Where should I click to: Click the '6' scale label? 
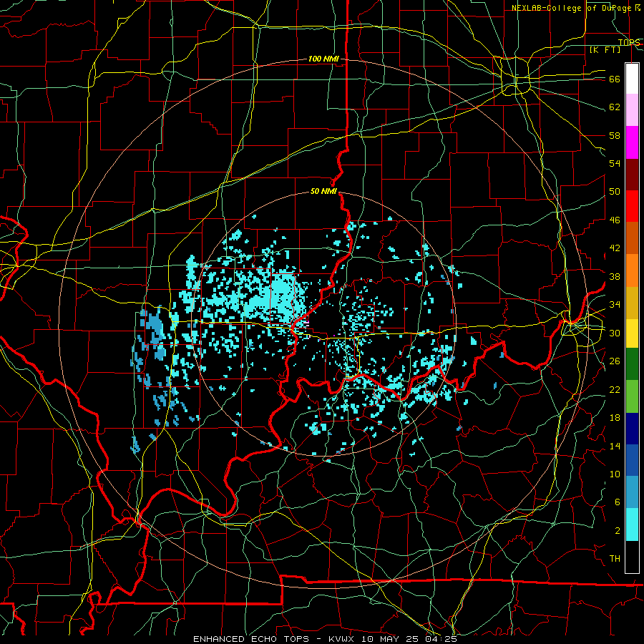click(618, 502)
